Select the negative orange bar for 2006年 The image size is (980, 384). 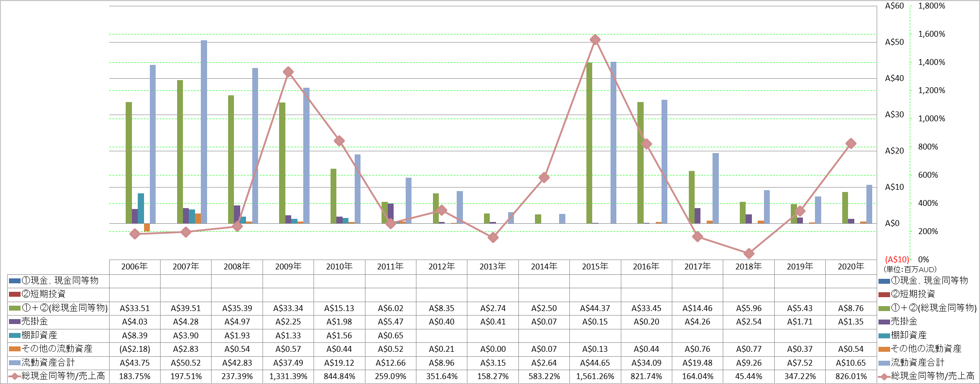click(x=147, y=227)
